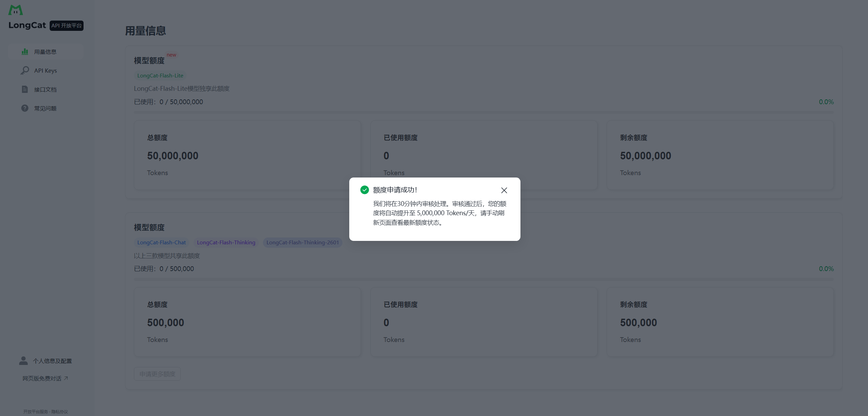
Task: Open the 开放平台服务 link at bottom
Action: pyautogui.click(x=36, y=412)
